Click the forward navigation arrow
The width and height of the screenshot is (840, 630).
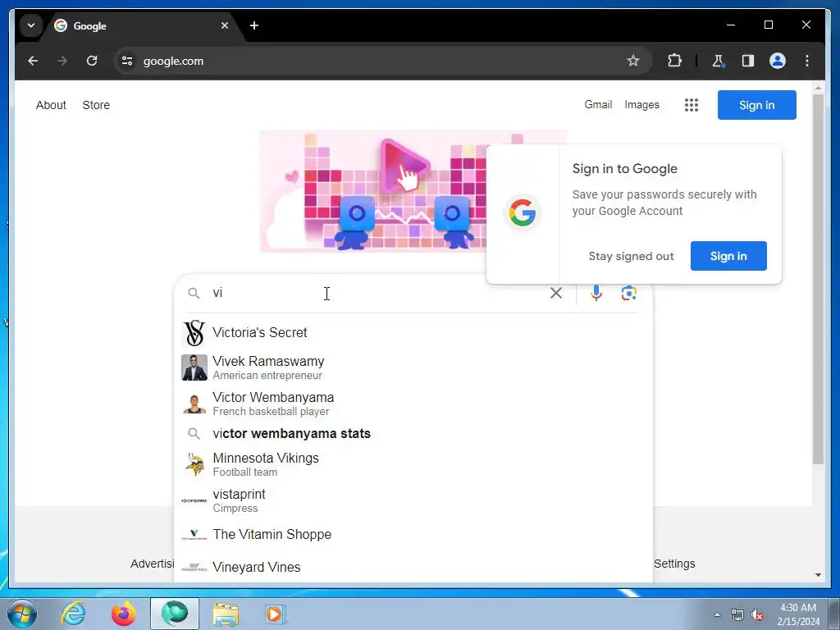[62, 61]
